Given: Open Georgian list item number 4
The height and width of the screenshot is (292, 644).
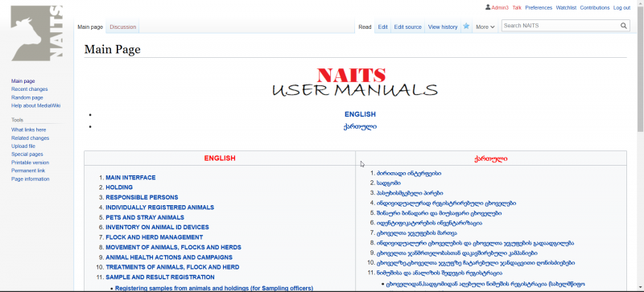Looking at the screenshot, I should pos(446,204).
